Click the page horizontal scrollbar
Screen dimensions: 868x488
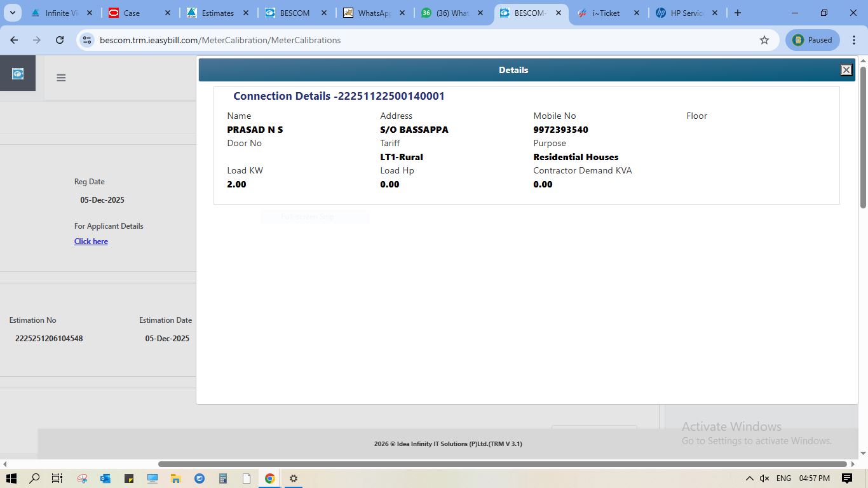503,464
